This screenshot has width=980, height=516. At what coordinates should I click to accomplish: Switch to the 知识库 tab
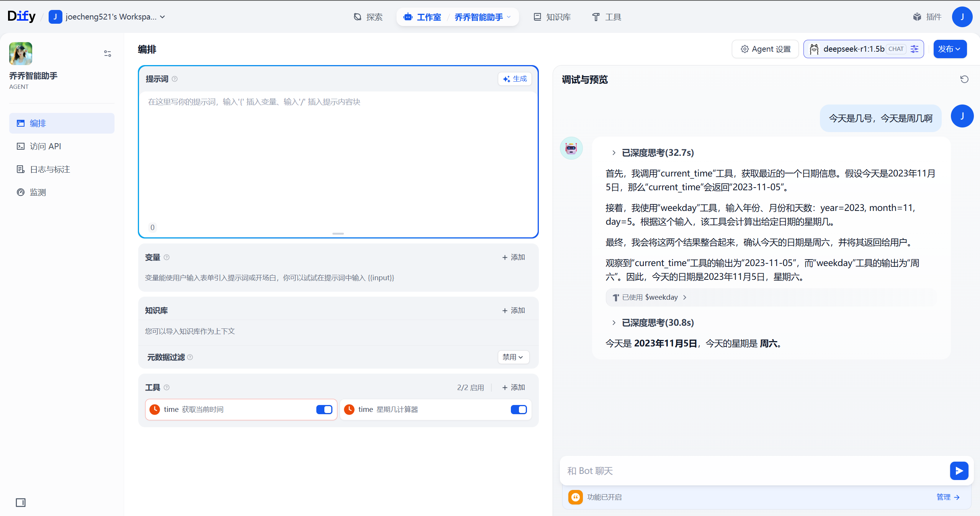tap(552, 17)
